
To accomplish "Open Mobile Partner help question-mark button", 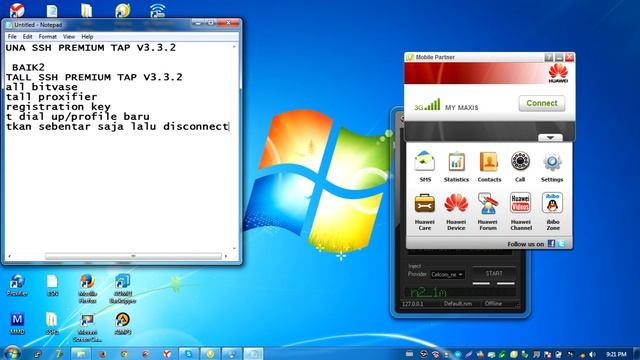I will 549,57.
